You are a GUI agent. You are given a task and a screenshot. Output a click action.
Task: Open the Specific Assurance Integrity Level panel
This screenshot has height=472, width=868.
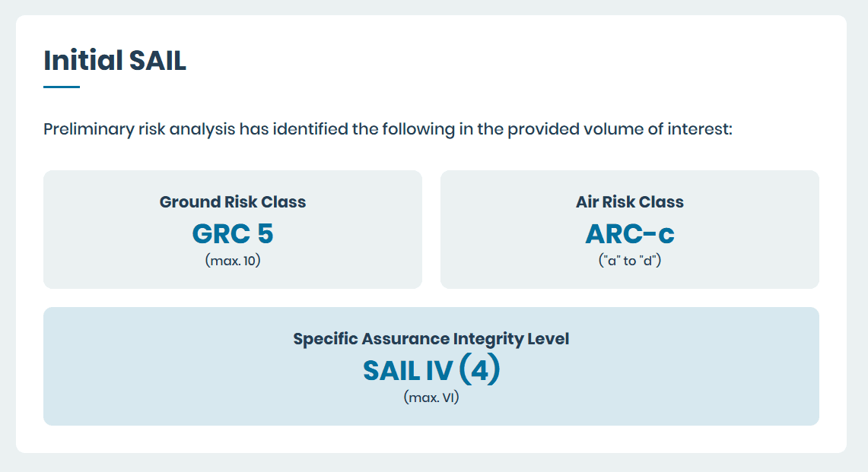pyautogui.click(x=431, y=366)
